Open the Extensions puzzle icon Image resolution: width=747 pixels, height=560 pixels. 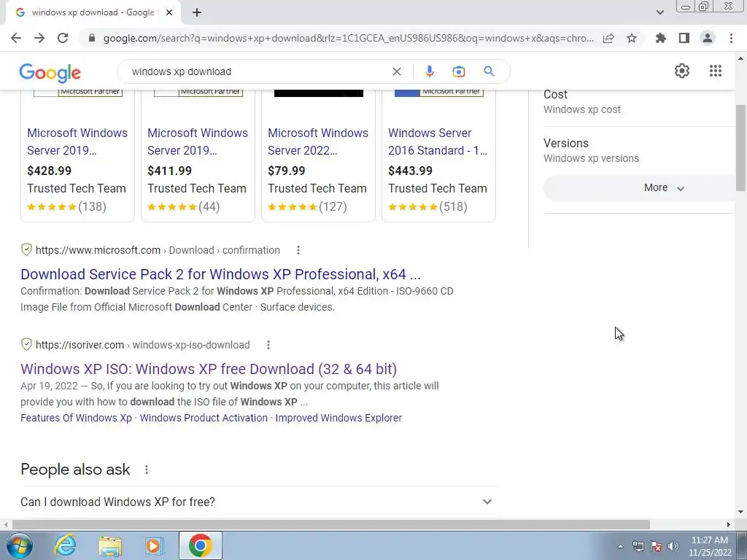click(x=660, y=38)
